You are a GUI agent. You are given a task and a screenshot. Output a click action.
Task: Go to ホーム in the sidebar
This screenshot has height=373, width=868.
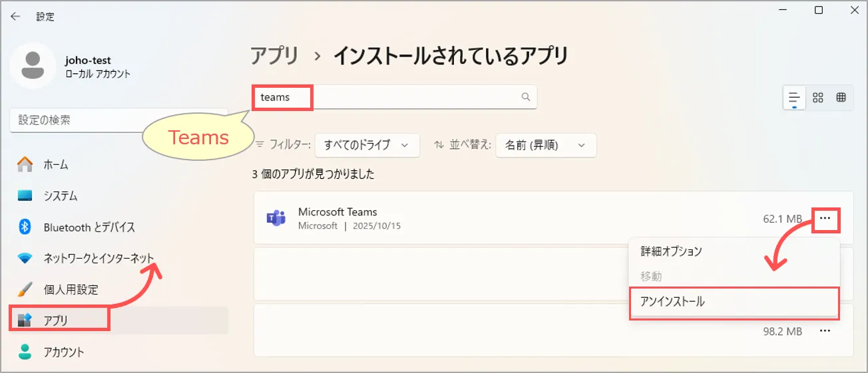tap(56, 164)
